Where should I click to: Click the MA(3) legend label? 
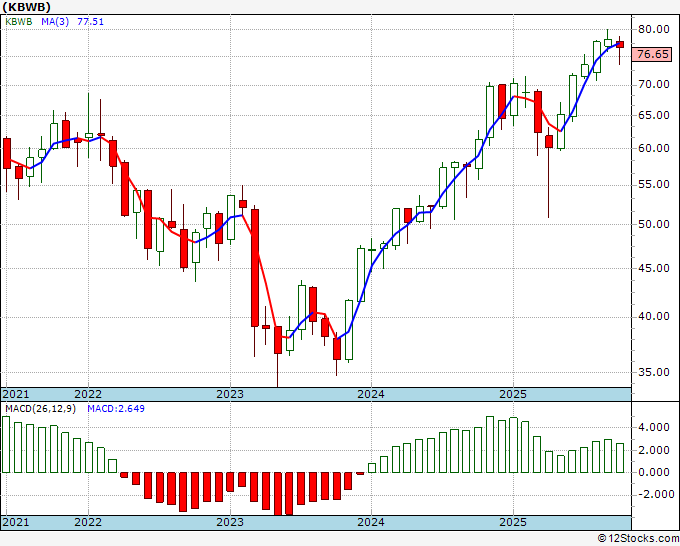point(55,22)
